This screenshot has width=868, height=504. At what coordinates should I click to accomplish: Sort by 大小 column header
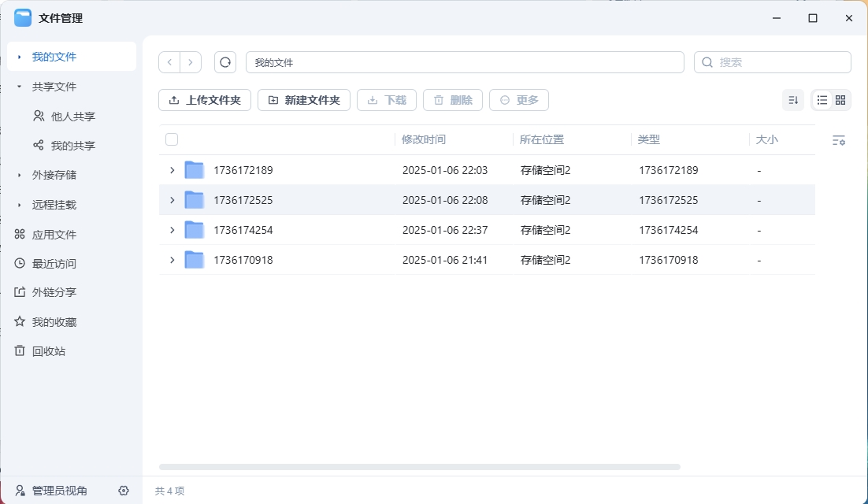[x=766, y=139]
